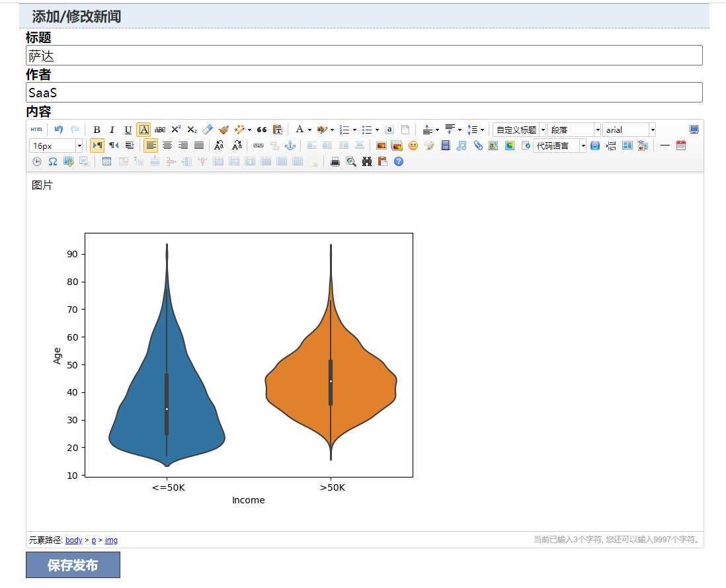This screenshot has width=726, height=588.
Task: Toggle italic formatting
Action: 112,130
